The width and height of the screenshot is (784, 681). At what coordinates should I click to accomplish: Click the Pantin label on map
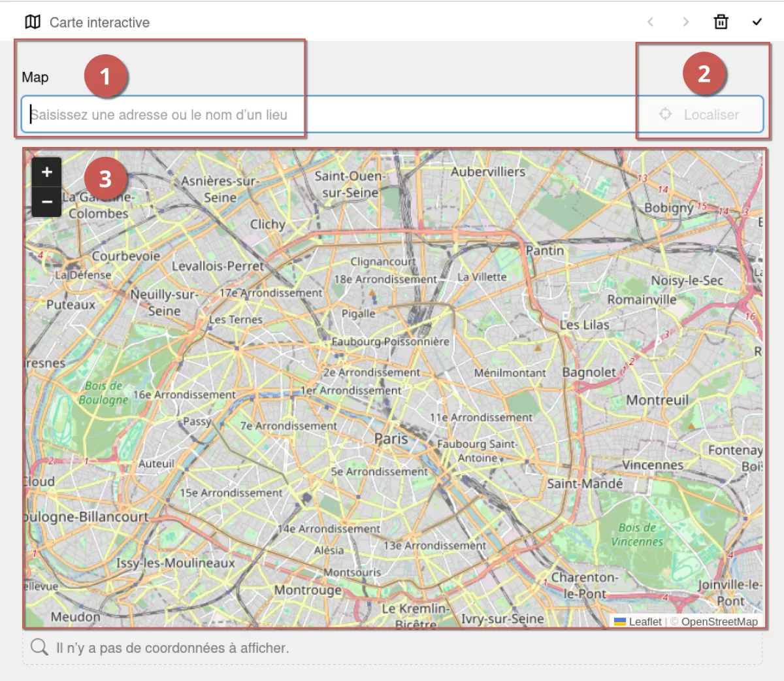[x=545, y=250]
